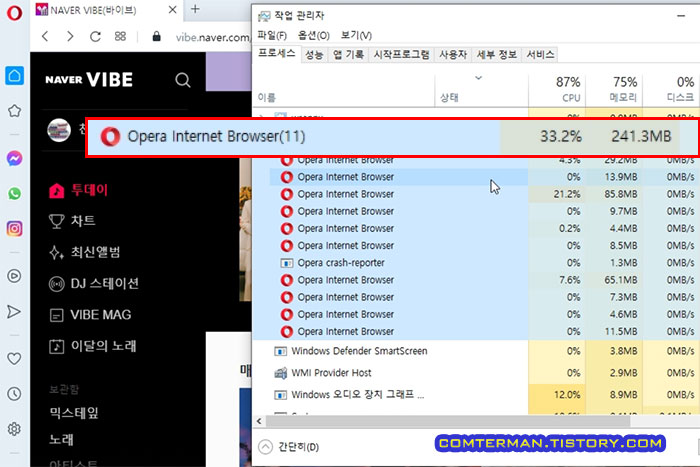Sort processes by the 디스크 column
This screenshot has height=467, width=700.
[x=671, y=91]
